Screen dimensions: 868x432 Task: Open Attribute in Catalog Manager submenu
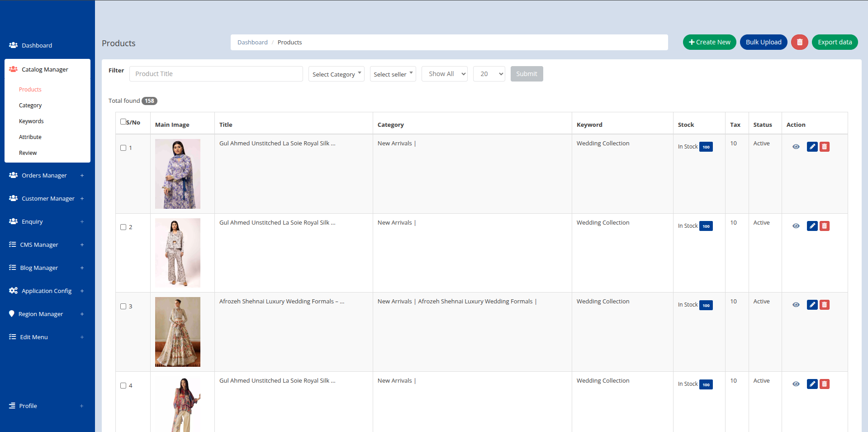click(x=30, y=137)
